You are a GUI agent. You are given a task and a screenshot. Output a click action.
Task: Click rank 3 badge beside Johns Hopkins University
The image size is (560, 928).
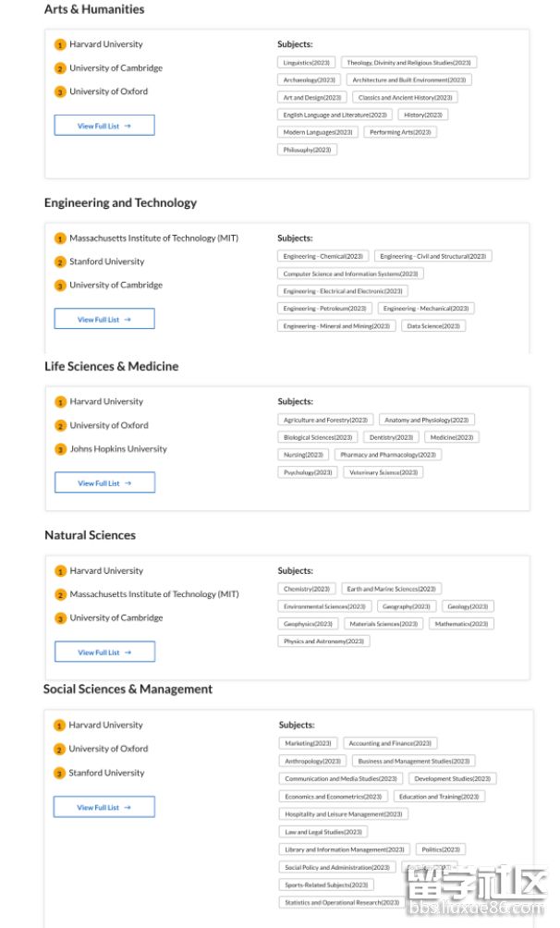point(60,450)
